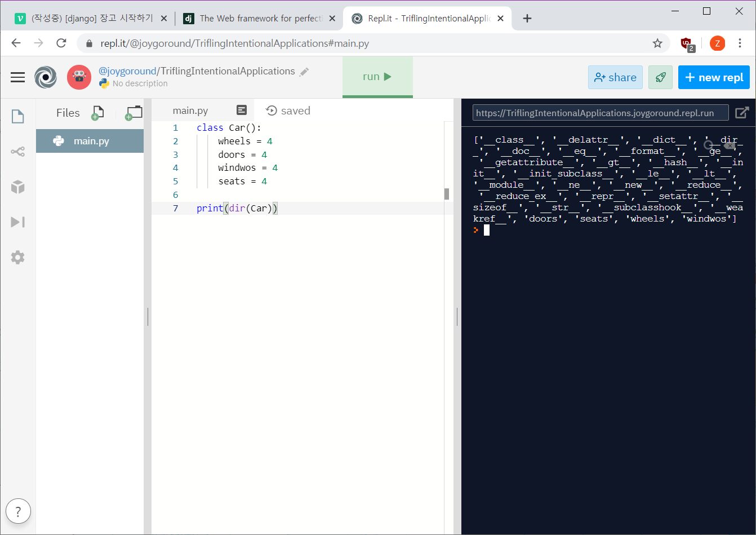Close the Repl.it browser tab

(501, 18)
